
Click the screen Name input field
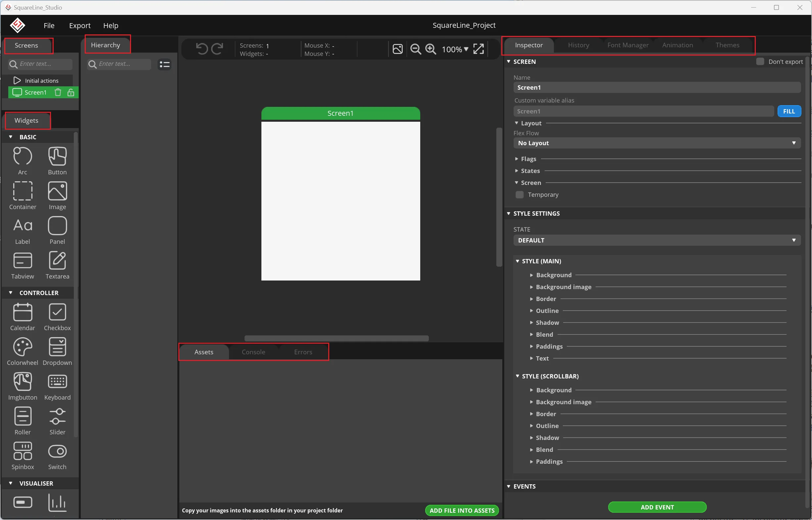(657, 87)
